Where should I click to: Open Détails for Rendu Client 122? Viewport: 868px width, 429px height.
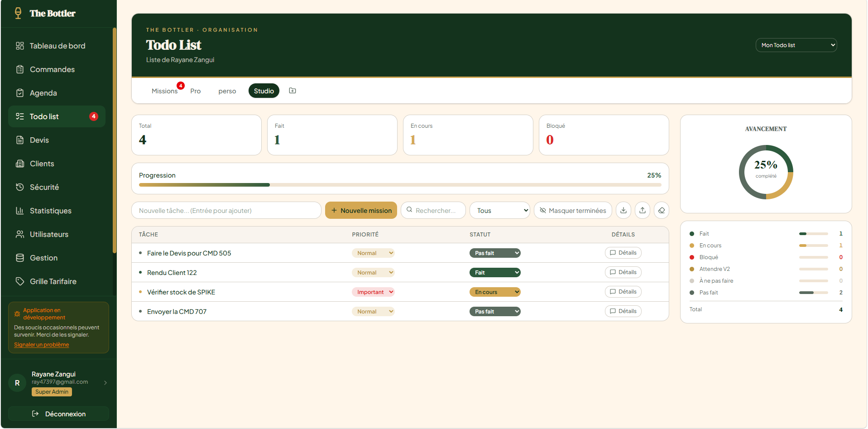(x=623, y=272)
